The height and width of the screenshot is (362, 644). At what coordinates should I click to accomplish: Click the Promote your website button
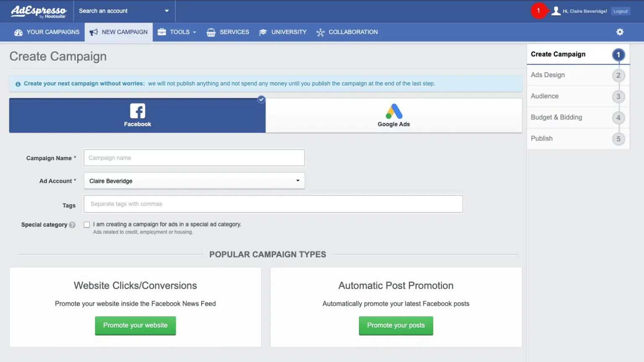click(135, 325)
